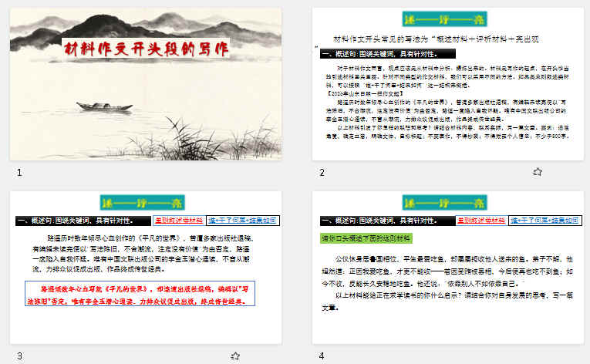The height and width of the screenshot is (364, 590).
Task: Select slide 2 thumbnail with small paragraph text
Action: [x=448, y=84]
